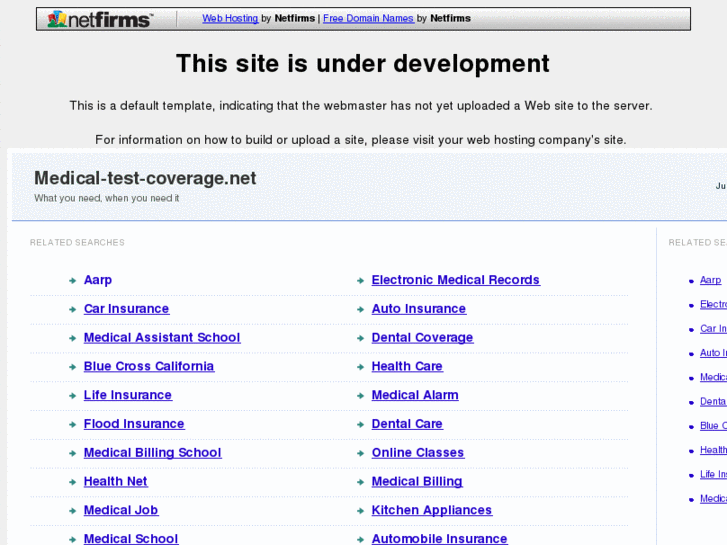
Task: Open the Online Classes link
Action: click(418, 453)
